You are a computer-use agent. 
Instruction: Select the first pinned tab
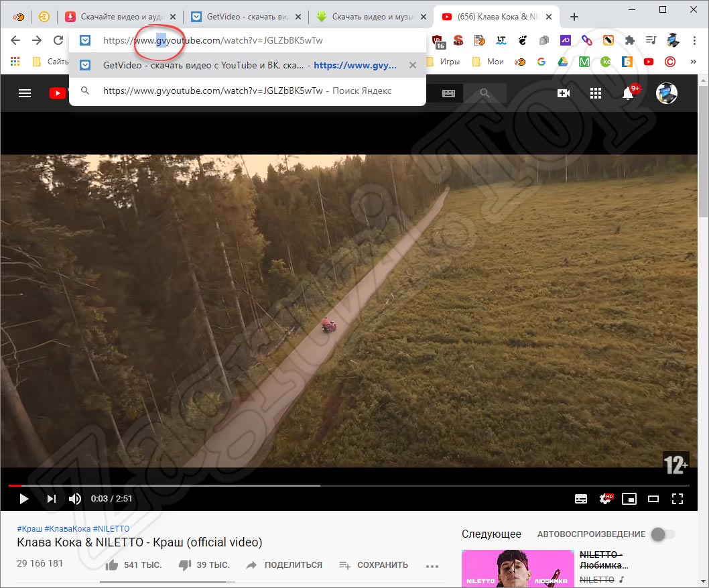tap(19, 17)
